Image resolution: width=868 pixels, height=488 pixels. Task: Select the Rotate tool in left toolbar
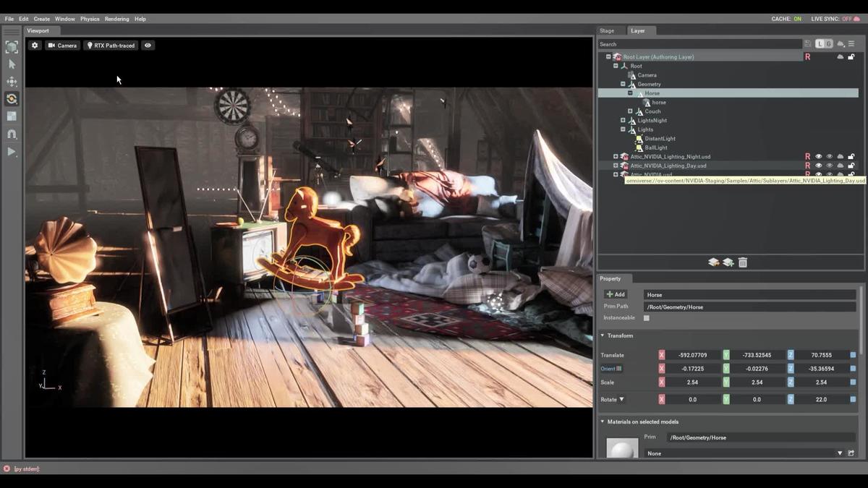[12, 99]
